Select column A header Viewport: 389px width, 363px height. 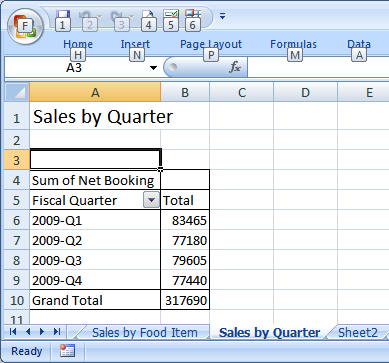coord(95,92)
